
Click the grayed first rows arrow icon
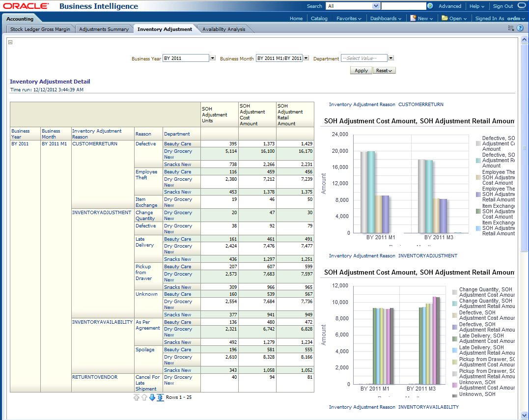[x=137, y=397]
